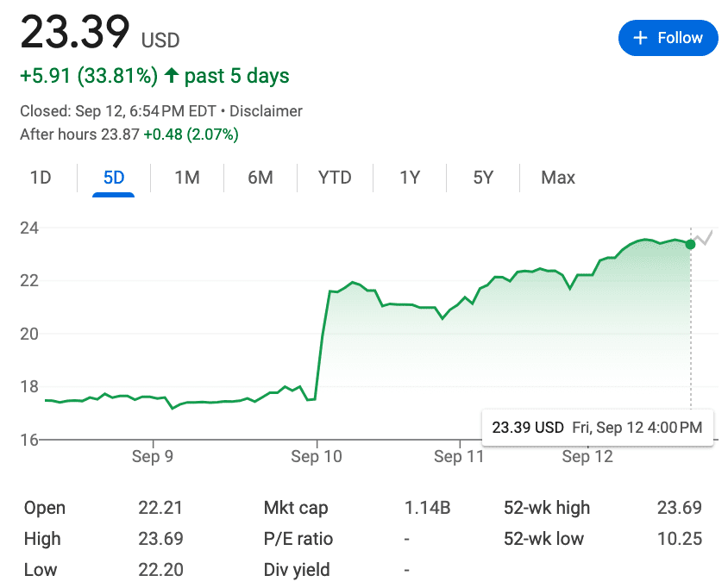
Task: Open the Disclaimer link
Action: coord(266,111)
